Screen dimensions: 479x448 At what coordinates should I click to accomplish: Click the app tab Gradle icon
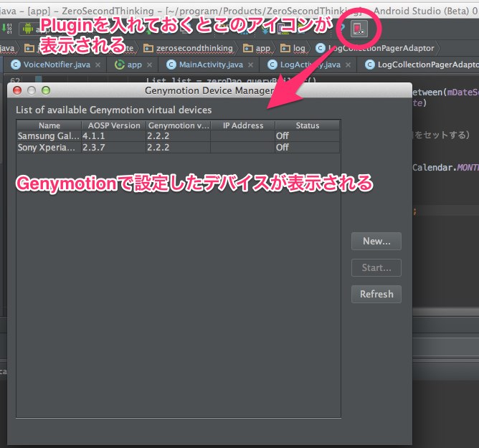tap(120, 65)
